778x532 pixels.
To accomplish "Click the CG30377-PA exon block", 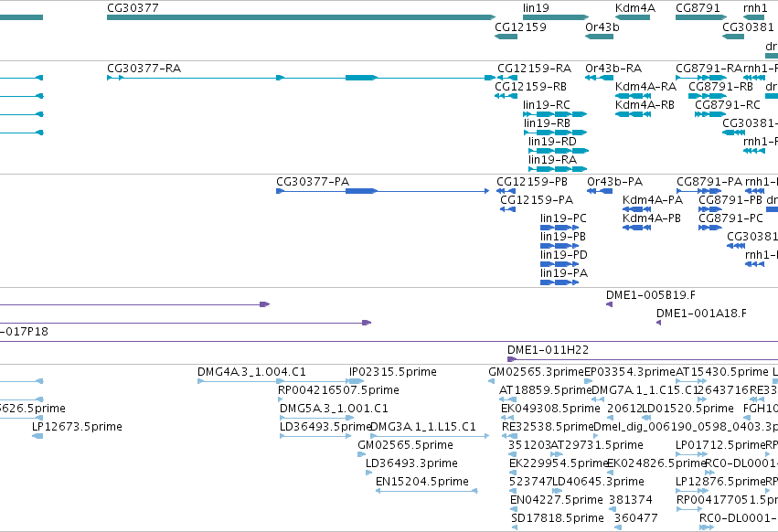I will pyautogui.click(x=361, y=191).
